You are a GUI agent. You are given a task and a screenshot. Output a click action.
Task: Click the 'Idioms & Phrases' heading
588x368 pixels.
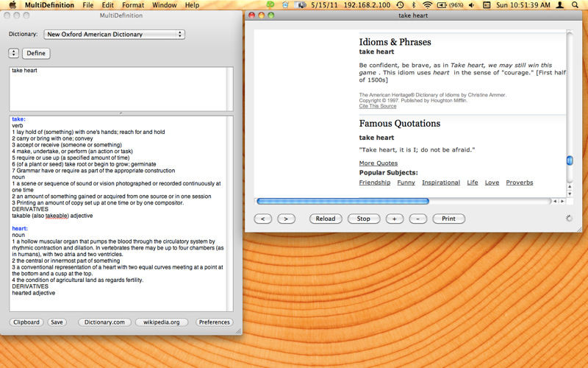395,42
